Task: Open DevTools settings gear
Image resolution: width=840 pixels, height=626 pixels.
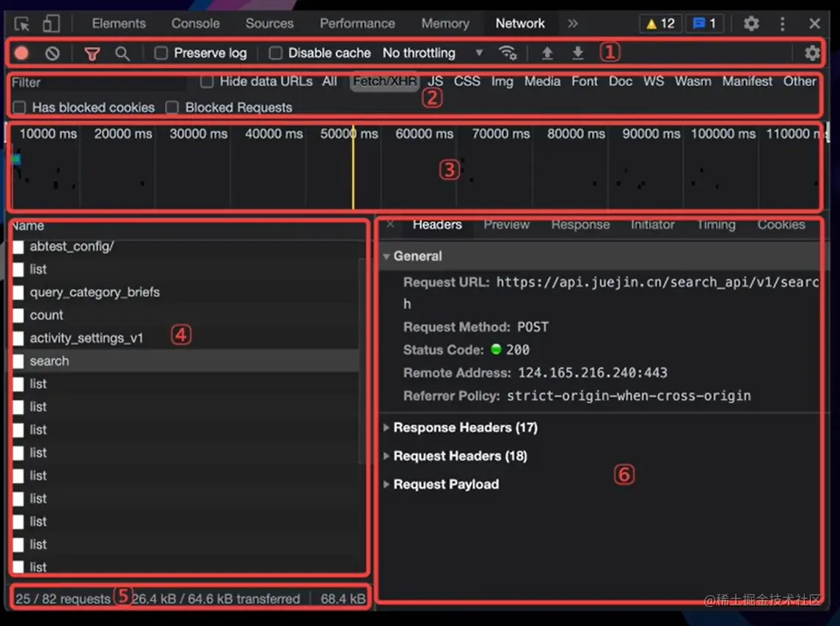Action: pos(751,23)
